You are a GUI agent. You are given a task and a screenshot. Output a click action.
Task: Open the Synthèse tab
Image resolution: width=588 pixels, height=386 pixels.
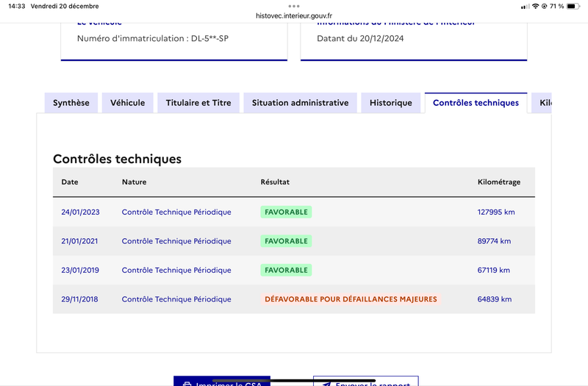71,103
